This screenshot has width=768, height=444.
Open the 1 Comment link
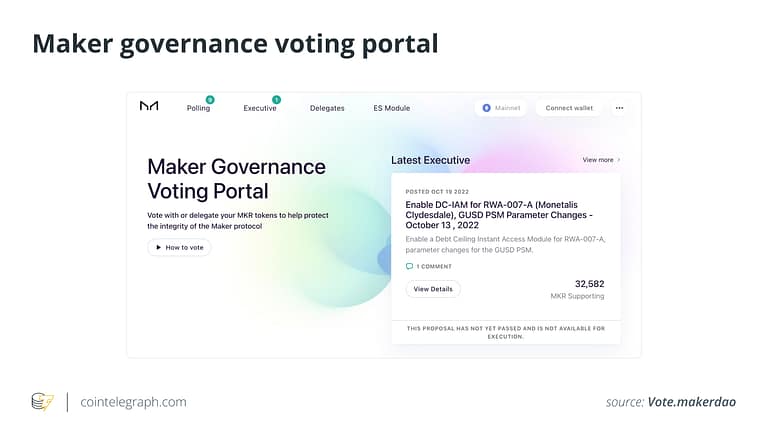pos(434,267)
